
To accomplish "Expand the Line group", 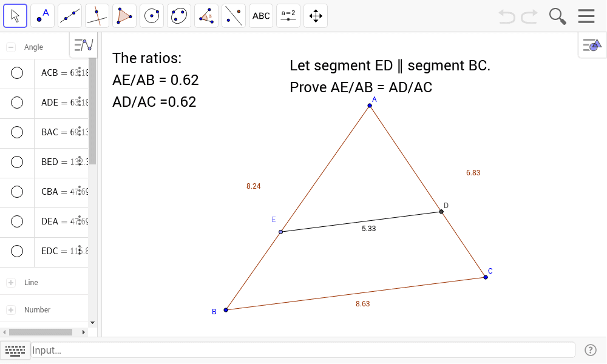I will pyautogui.click(x=11, y=283).
